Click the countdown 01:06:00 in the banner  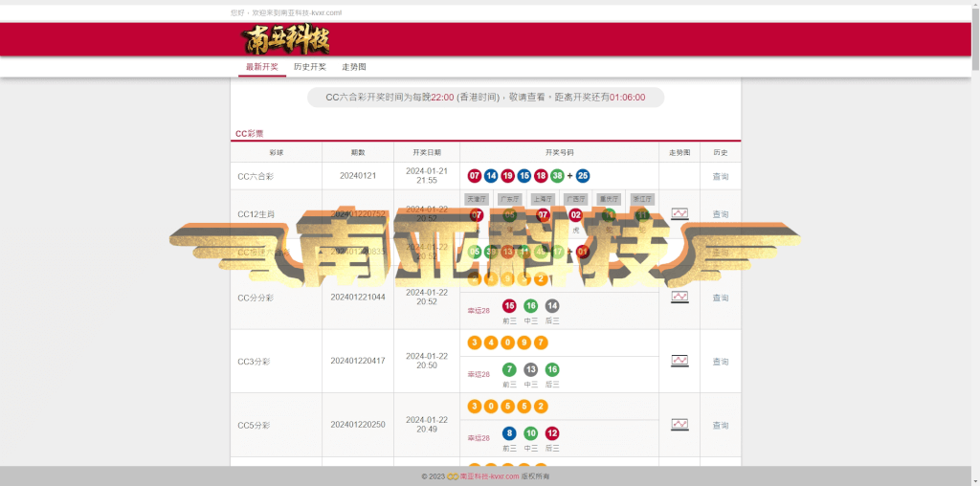tap(628, 98)
